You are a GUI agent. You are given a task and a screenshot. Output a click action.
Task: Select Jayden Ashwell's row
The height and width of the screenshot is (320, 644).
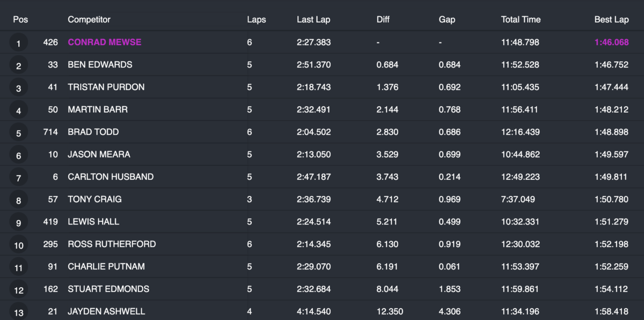(x=106, y=311)
